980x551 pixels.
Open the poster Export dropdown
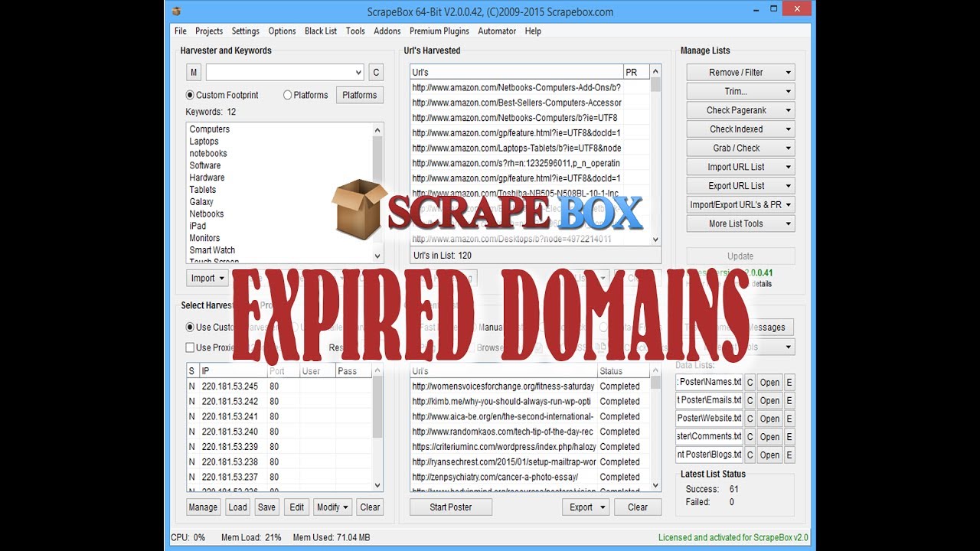tap(586, 507)
